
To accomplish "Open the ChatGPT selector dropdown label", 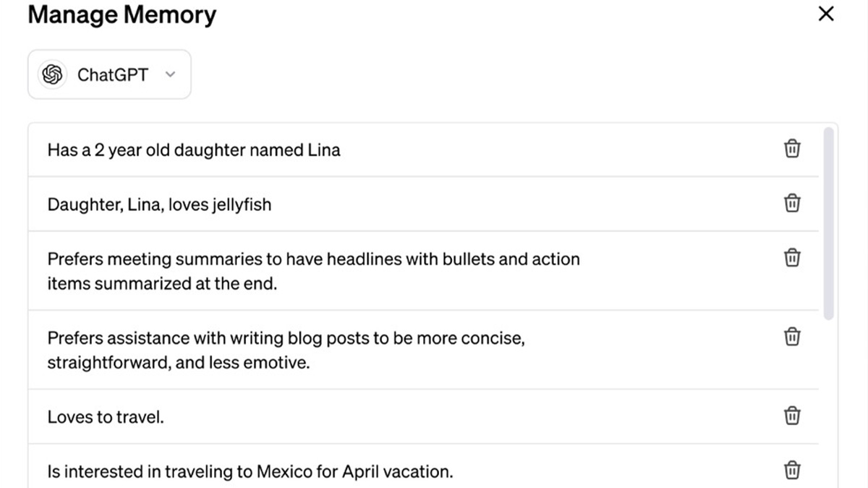I will click(x=112, y=74).
